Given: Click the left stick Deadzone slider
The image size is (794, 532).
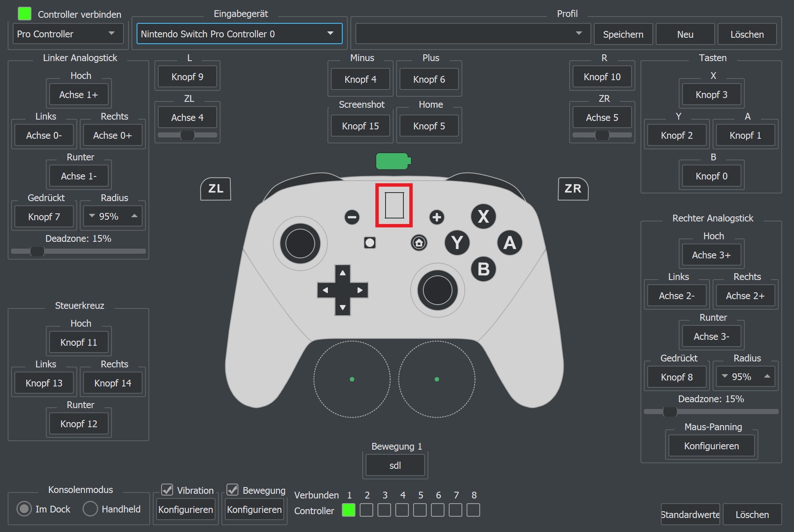Looking at the screenshot, I should pyautogui.click(x=78, y=252).
